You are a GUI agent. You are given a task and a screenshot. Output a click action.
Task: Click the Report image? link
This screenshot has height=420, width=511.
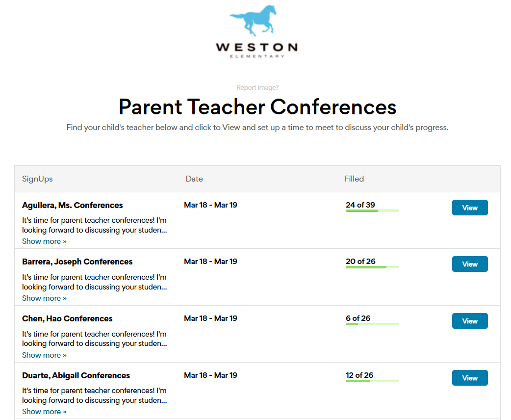tap(257, 87)
